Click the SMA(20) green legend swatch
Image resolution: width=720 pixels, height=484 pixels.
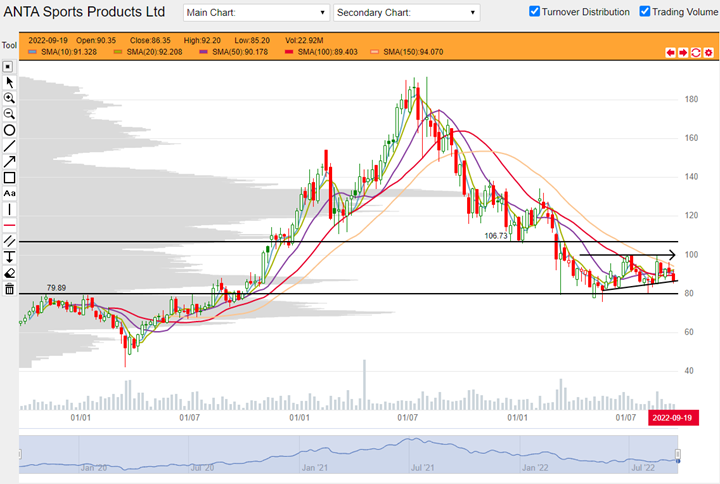[118, 52]
